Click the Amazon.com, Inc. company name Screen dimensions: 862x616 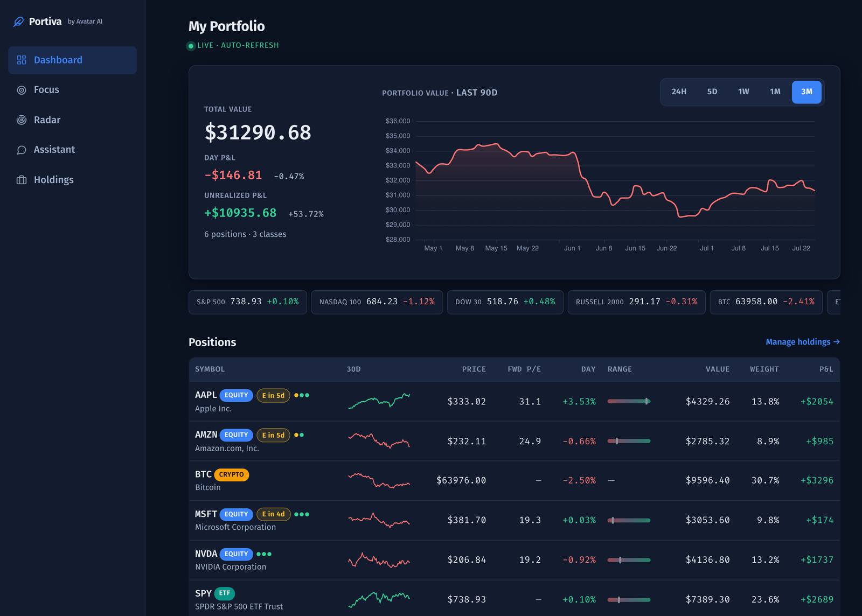(227, 449)
